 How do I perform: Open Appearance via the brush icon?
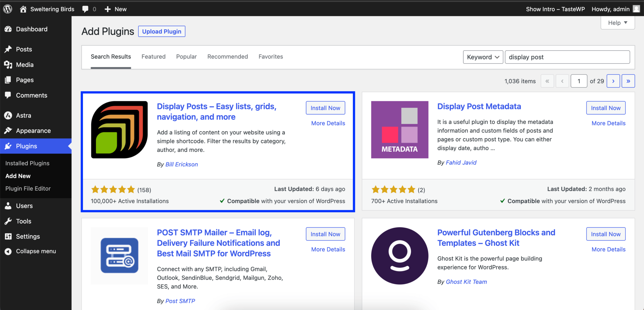click(x=8, y=130)
